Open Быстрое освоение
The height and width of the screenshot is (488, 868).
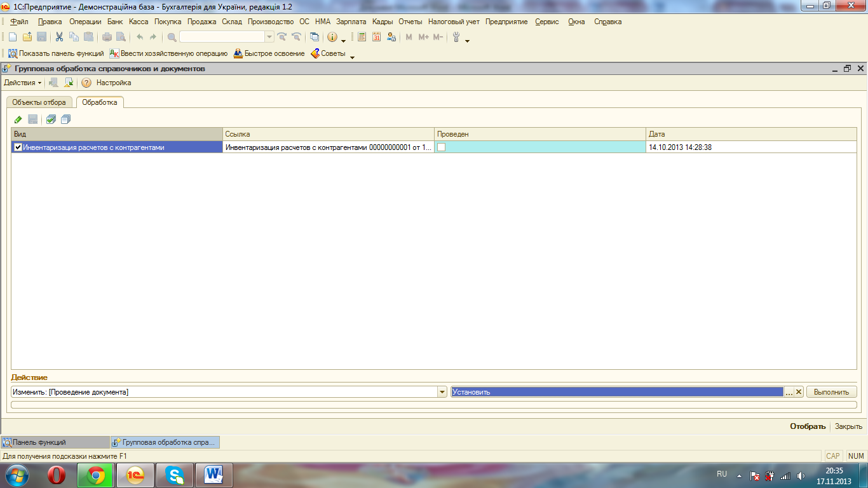click(x=269, y=53)
